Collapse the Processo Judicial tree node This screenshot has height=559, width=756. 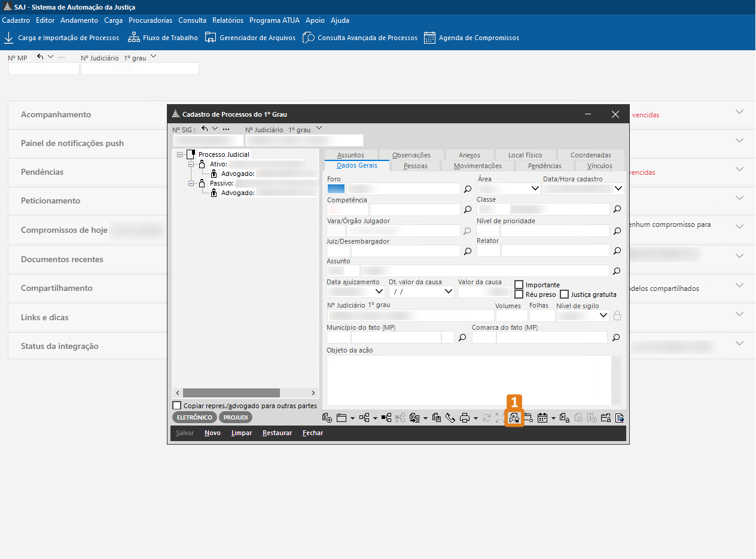click(179, 154)
